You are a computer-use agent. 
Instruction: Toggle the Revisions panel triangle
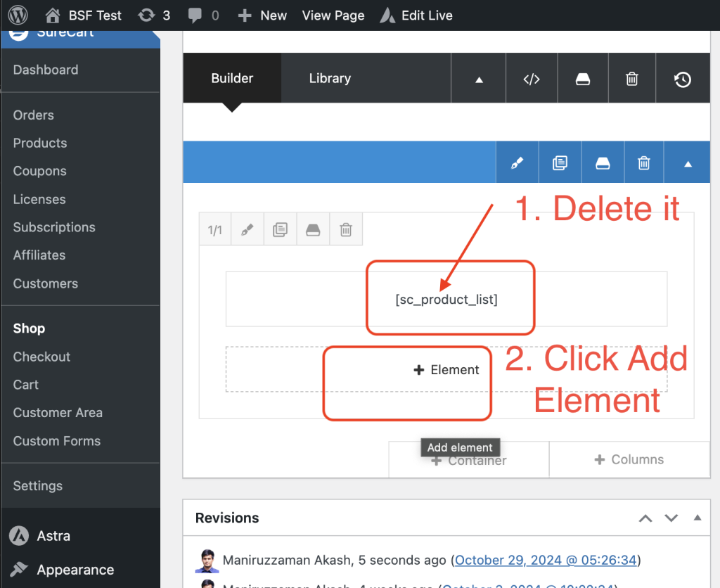(697, 518)
